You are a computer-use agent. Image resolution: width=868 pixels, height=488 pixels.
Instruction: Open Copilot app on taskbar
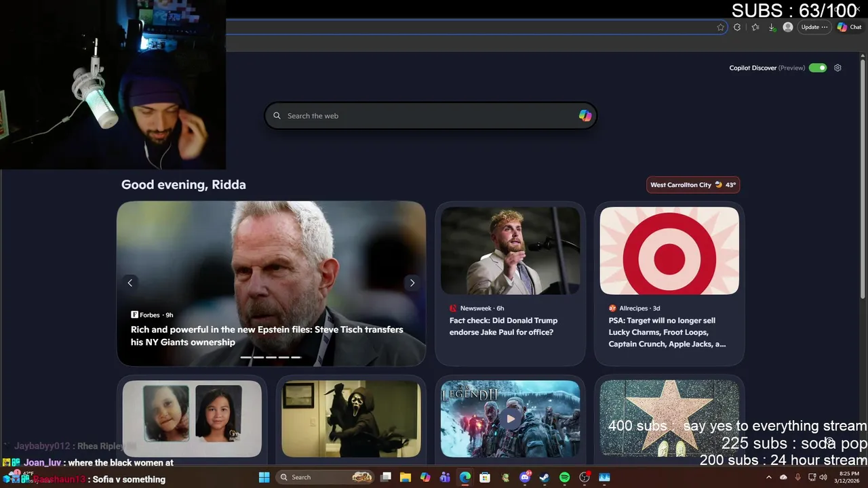click(x=425, y=477)
